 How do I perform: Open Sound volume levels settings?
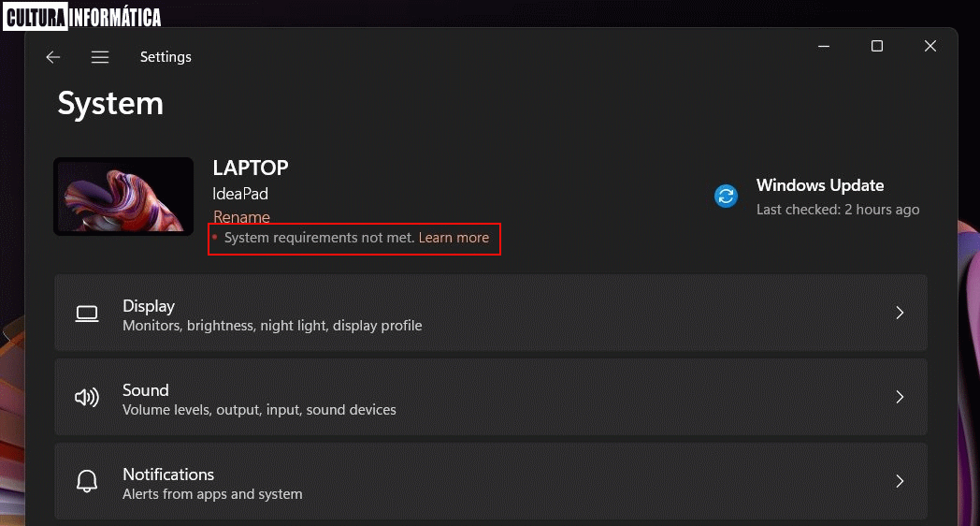[x=491, y=397]
